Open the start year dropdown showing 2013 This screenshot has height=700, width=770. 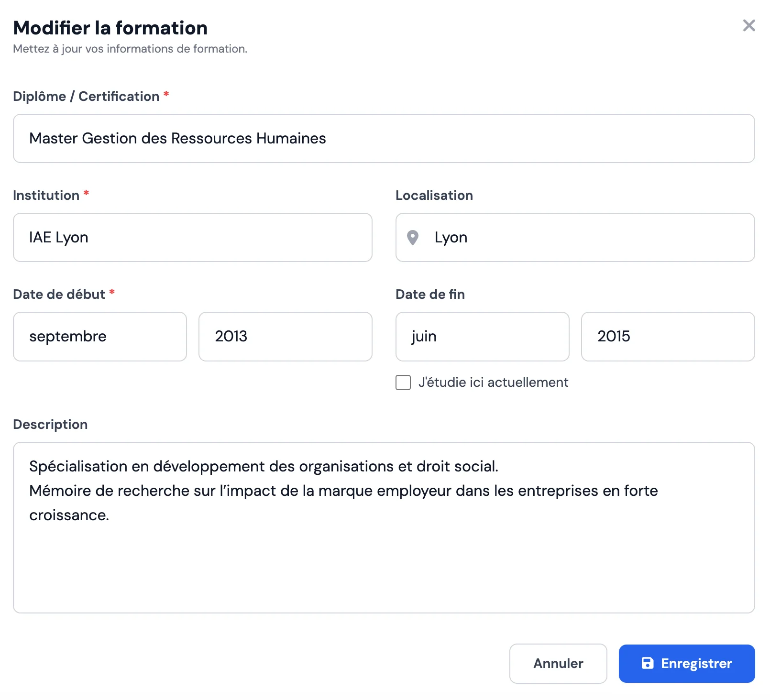pyautogui.click(x=285, y=336)
